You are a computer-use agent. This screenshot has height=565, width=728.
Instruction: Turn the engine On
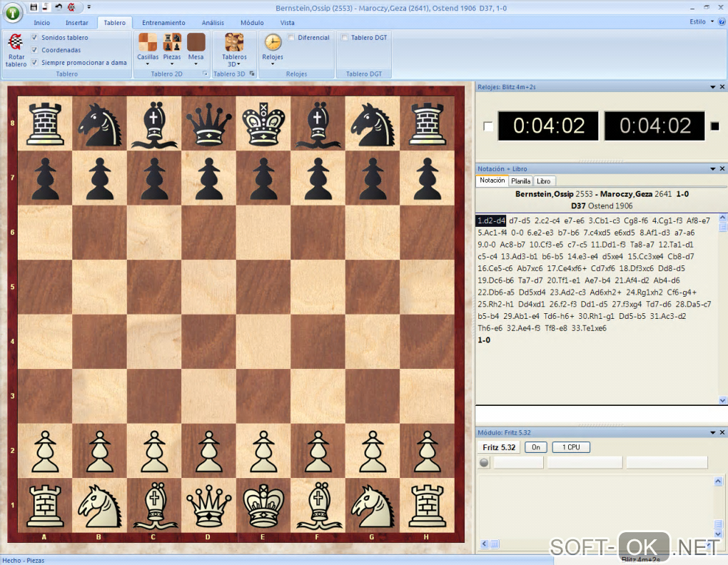click(536, 447)
